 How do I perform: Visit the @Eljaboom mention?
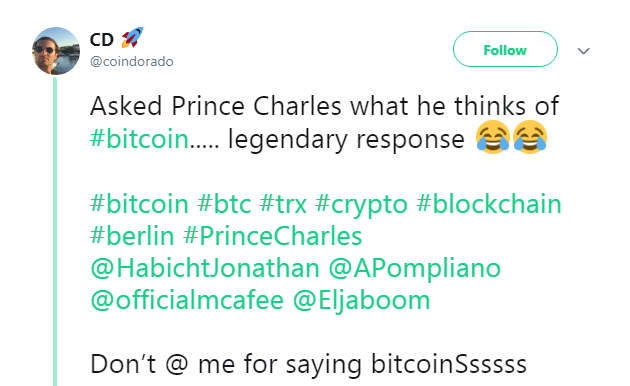pos(361,301)
